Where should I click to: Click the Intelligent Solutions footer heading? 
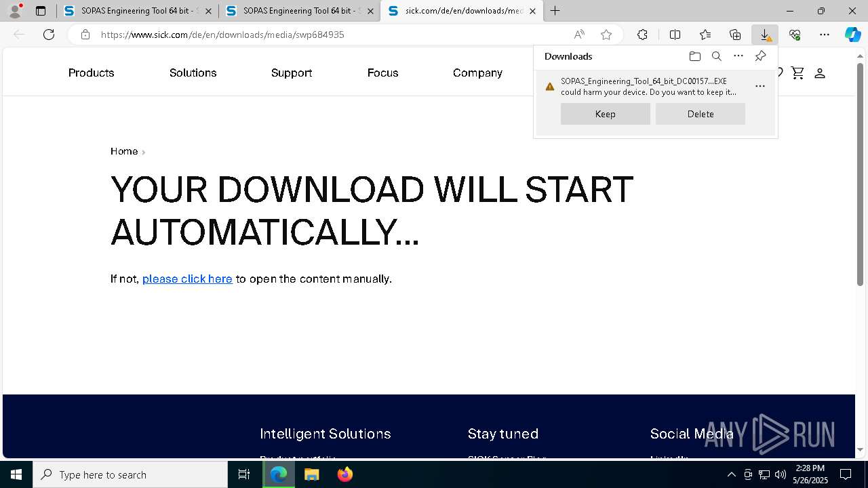325,434
